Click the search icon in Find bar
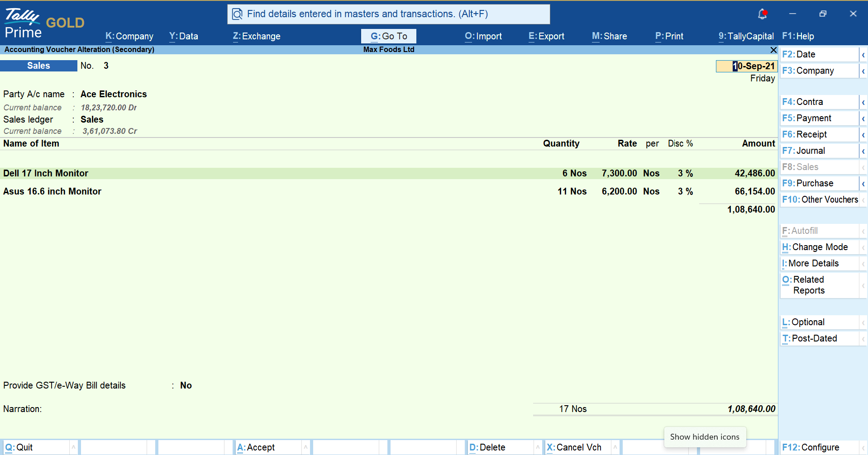The image size is (868, 455). click(x=237, y=14)
